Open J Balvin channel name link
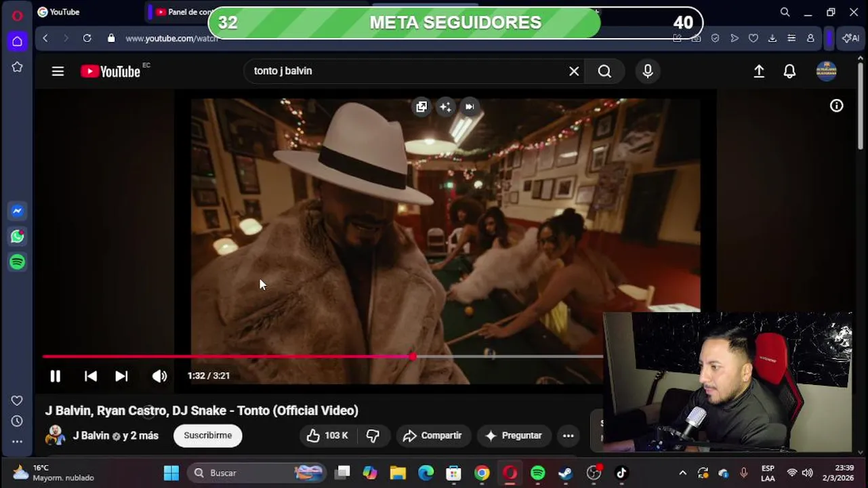Image resolution: width=868 pixels, height=488 pixels. (x=91, y=436)
